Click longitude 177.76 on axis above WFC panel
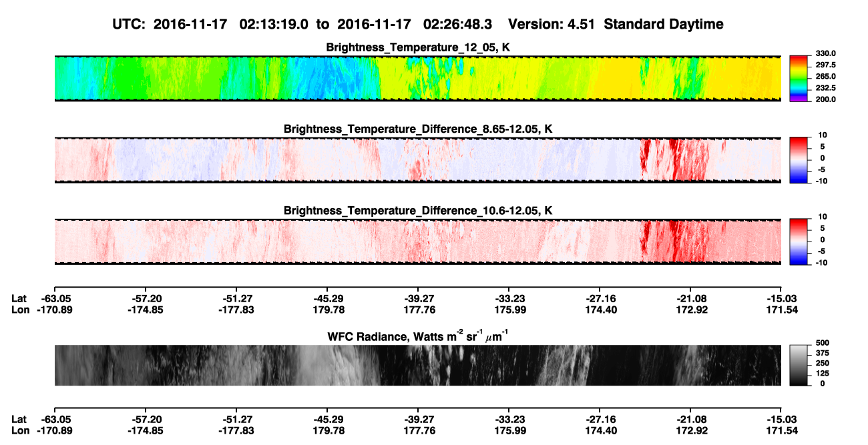The height and width of the screenshot is (445, 868). point(418,310)
